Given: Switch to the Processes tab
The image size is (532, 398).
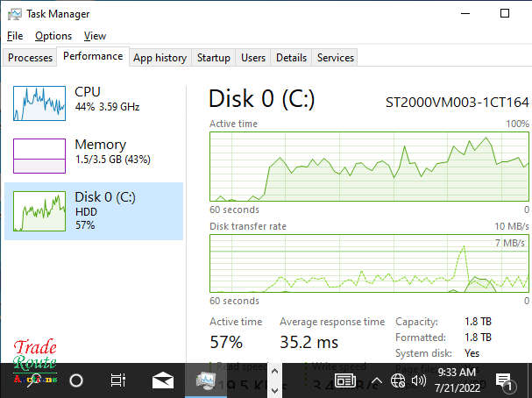Looking at the screenshot, I should 31,58.
